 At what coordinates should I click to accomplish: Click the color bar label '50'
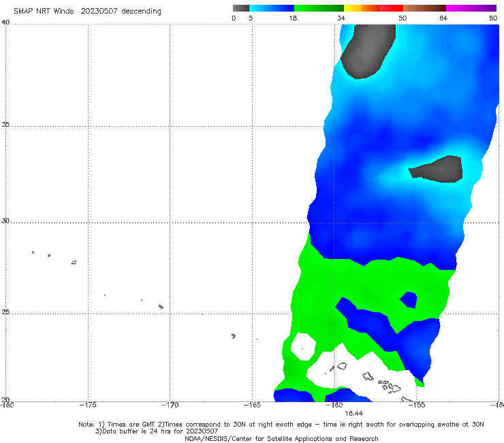(x=403, y=18)
